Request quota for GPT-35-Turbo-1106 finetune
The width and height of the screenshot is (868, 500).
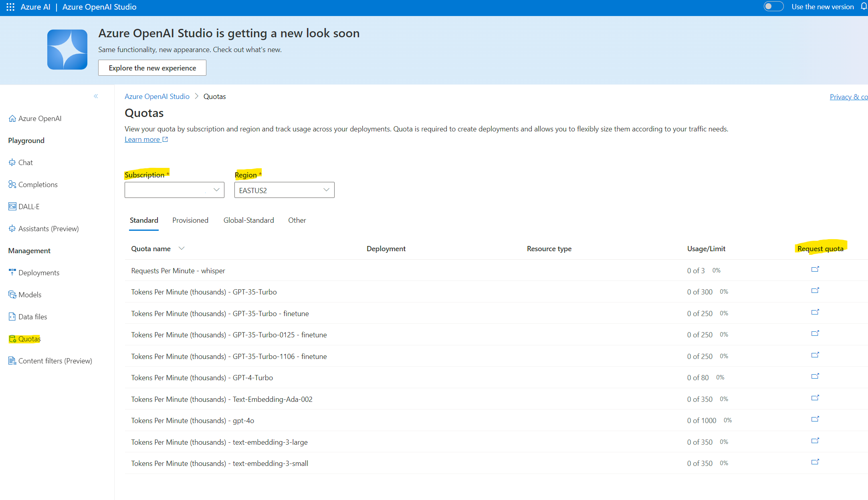(x=815, y=355)
